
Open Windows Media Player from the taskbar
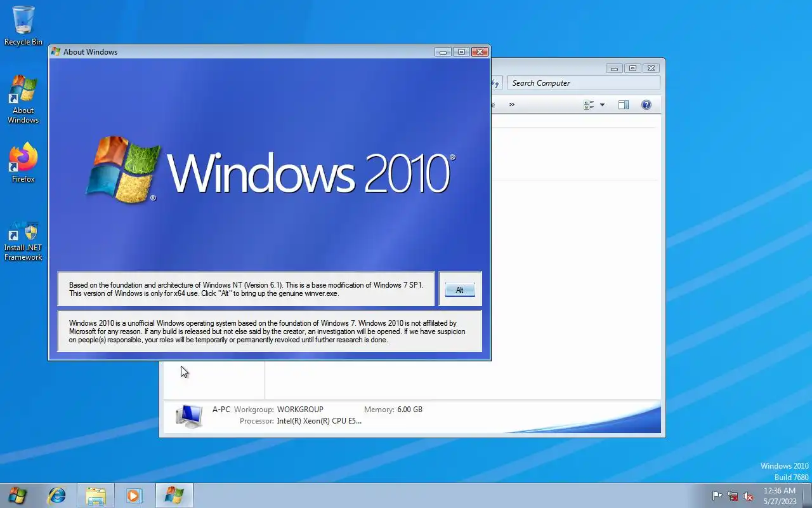tap(134, 495)
